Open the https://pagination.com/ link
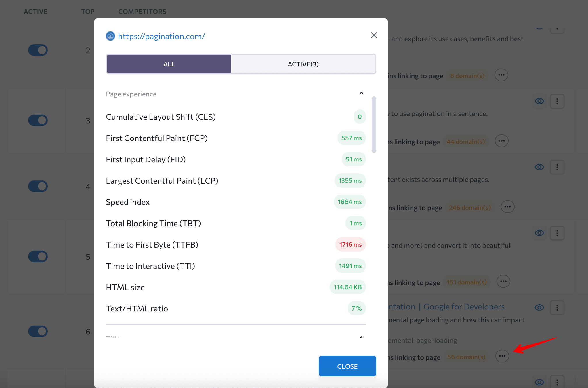Image resolution: width=588 pixels, height=388 pixels. tap(161, 36)
